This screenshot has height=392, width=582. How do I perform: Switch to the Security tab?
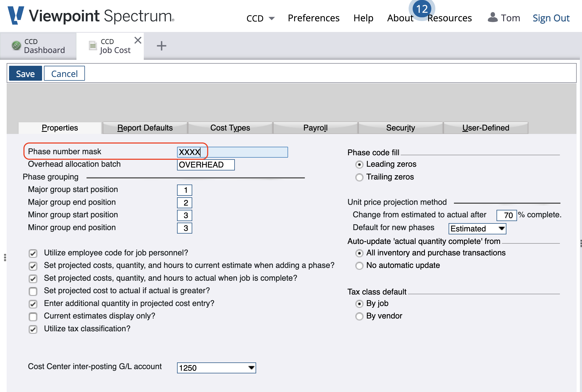click(x=401, y=128)
